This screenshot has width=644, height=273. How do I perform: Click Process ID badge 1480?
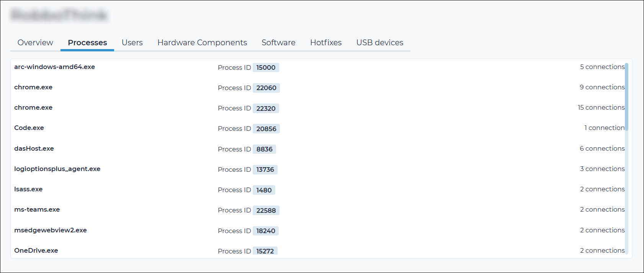pos(264,190)
